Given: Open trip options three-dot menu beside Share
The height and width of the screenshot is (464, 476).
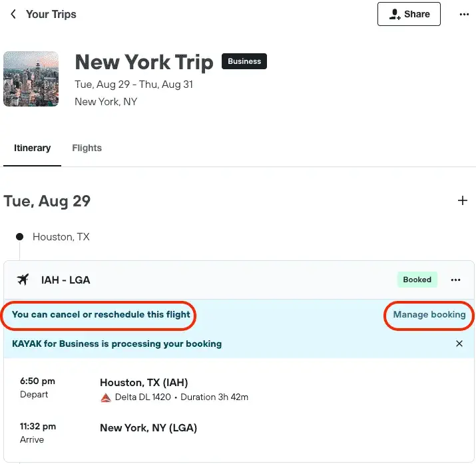Looking at the screenshot, I should click(464, 14).
